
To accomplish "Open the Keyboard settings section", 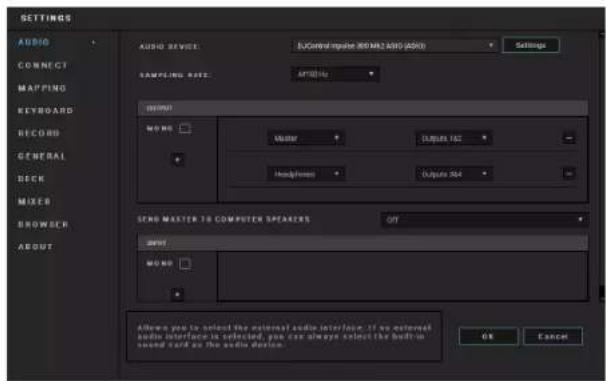I will tap(45, 111).
